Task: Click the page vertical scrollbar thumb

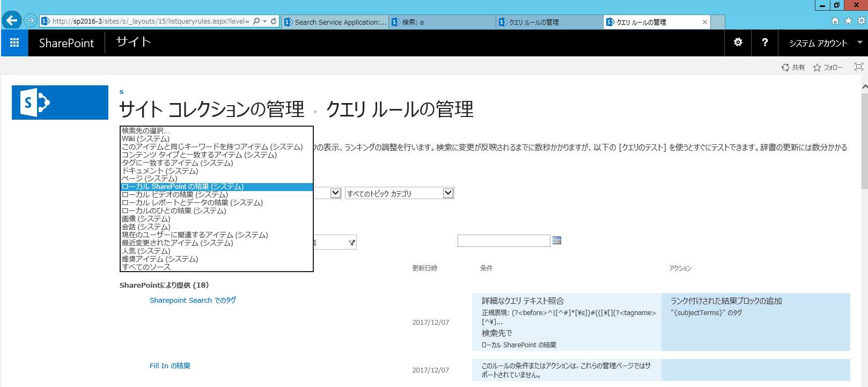Action: pyautogui.click(x=864, y=141)
